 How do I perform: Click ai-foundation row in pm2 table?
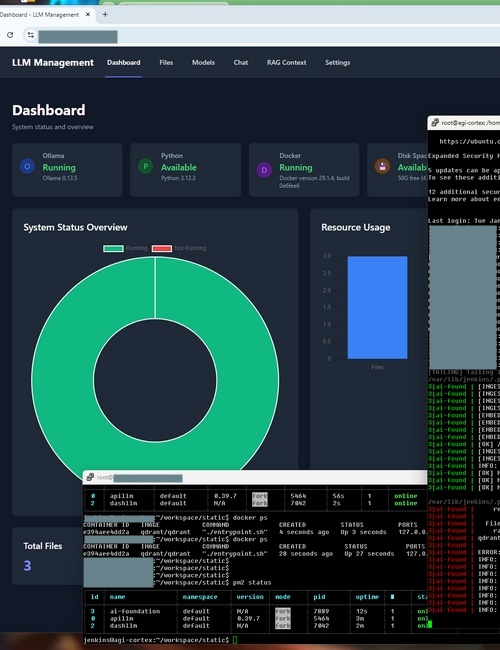point(255,611)
